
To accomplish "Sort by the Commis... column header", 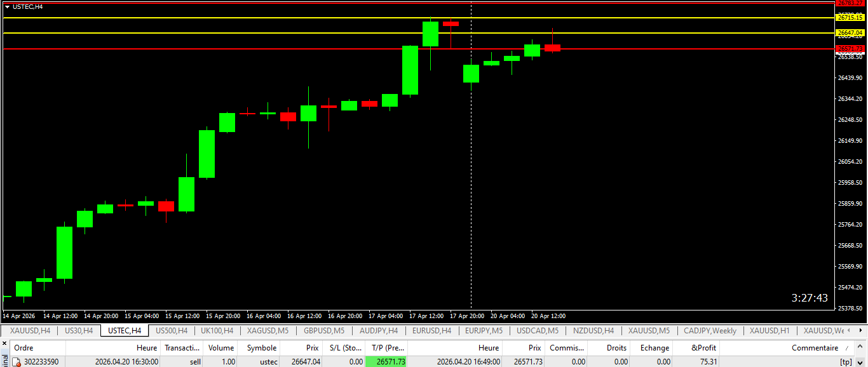I will 567,348.
